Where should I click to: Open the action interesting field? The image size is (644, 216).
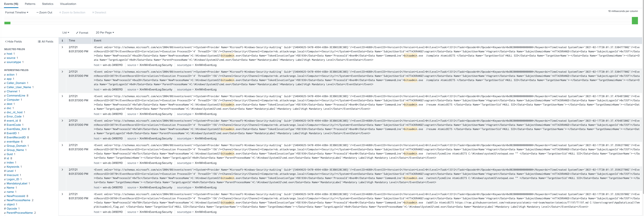point(10,75)
